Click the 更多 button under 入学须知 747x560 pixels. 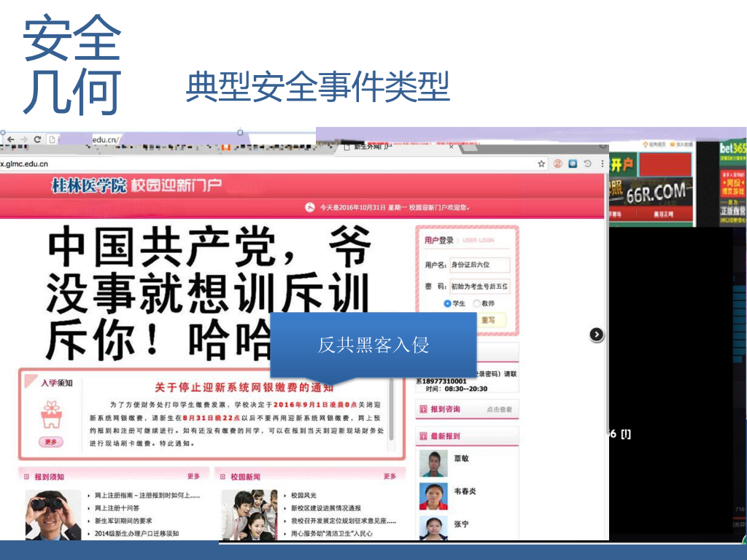pos(51,442)
